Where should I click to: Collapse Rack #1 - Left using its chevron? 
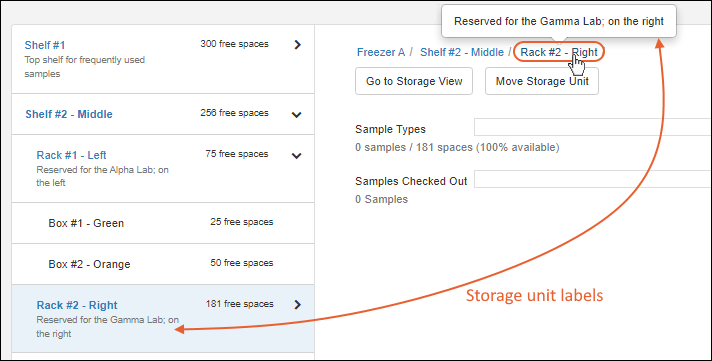297,156
